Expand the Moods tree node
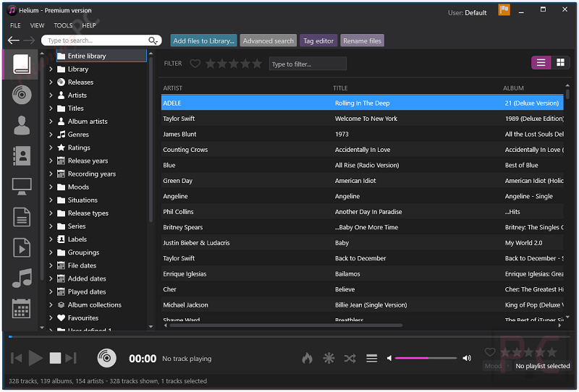 51,187
